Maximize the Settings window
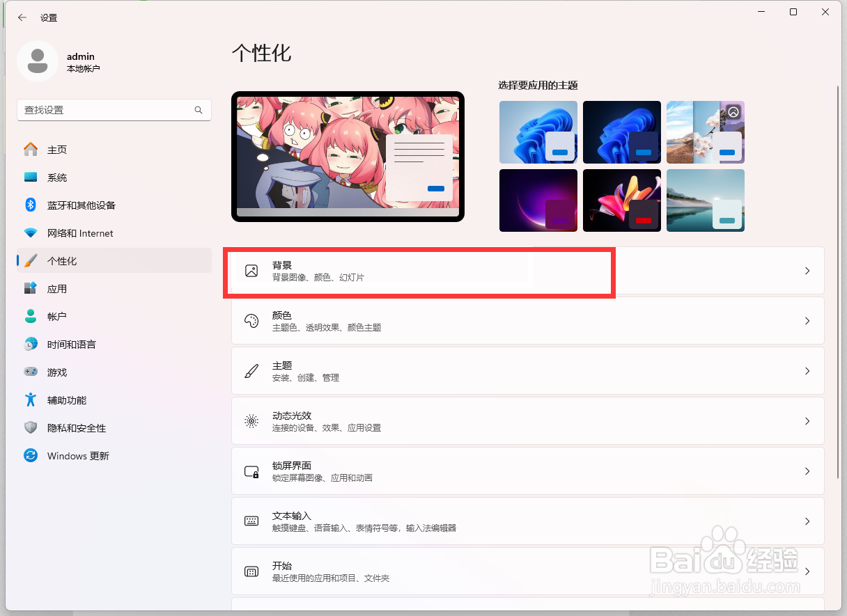 [x=793, y=12]
